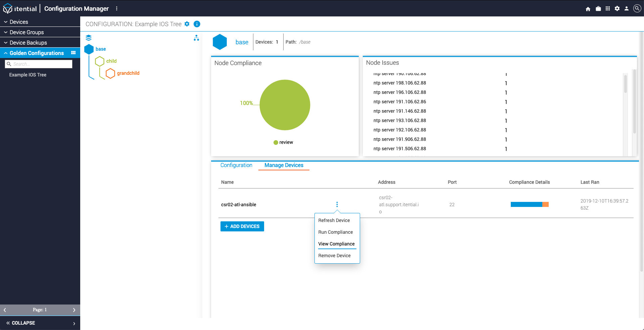This screenshot has width=644, height=330.
Task: Click the right chevron beside COLLAPSE
Action: pyautogui.click(x=74, y=323)
